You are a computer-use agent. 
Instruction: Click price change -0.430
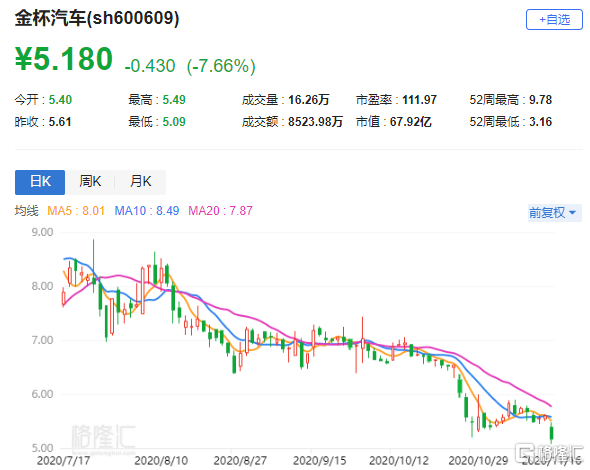pyautogui.click(x=150, y=66)
